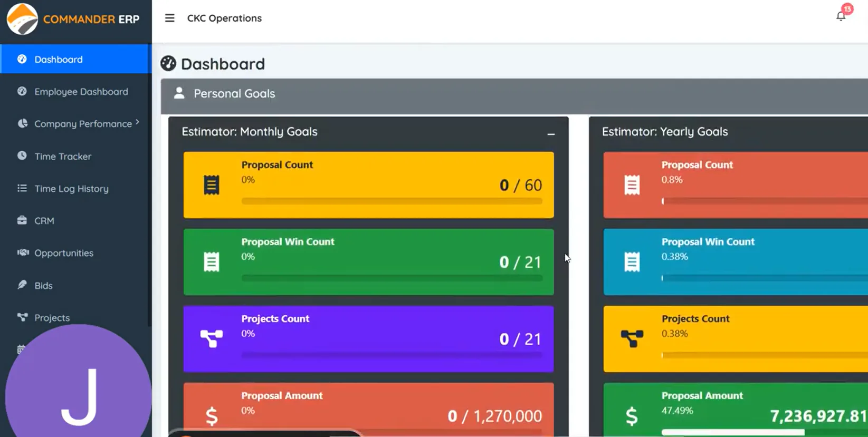This screenshot has width=868, height=437.
Task: Open the Bids section
Action: (x=74, y=285)
